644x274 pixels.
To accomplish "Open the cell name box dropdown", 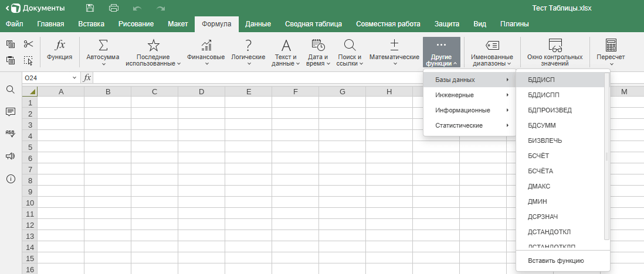I will coord(74,77).
